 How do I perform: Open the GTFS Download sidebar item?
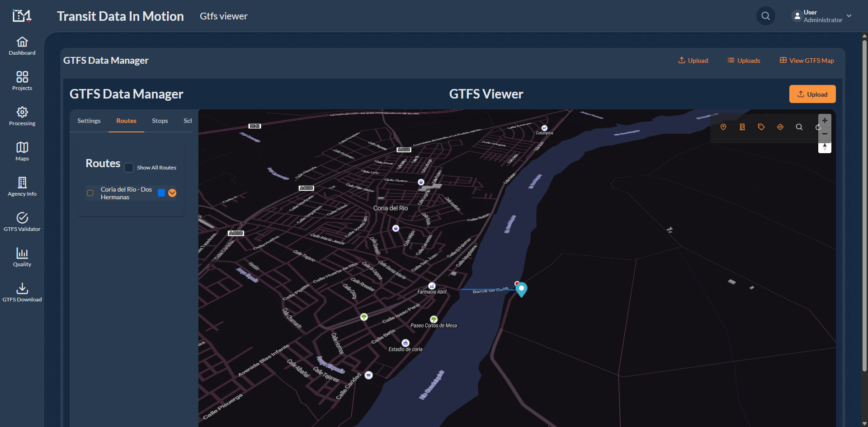[x=22, y=292]
